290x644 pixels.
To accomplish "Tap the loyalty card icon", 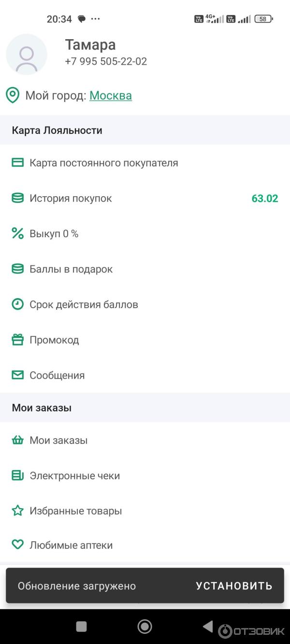I will 18,163.
